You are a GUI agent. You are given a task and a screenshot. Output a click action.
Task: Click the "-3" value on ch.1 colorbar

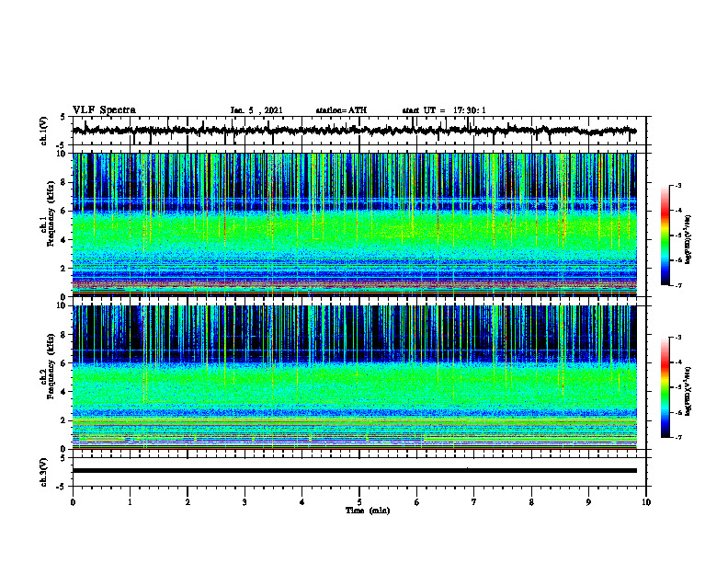[x=678, y=185]
